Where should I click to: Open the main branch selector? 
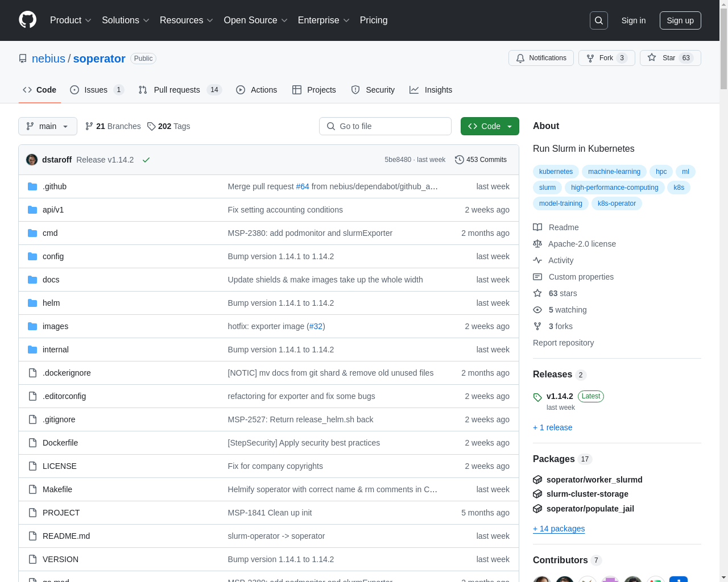[x=48, y=126]
